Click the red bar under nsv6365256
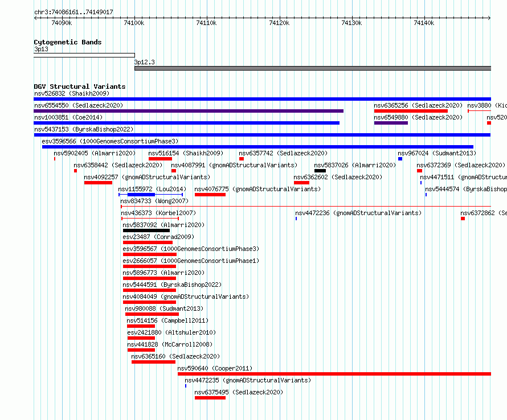The image size is (507, 420). [411, 111]
